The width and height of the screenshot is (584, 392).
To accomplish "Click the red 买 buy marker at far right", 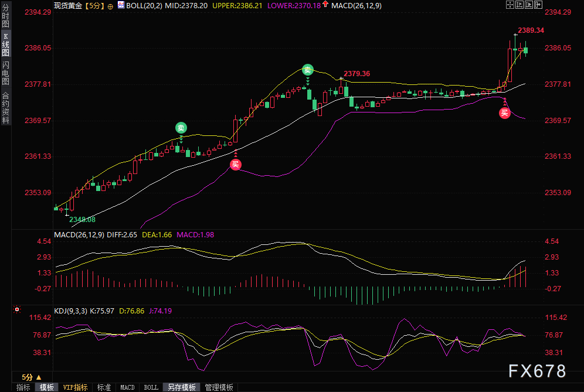I will click(x=505, y=113).
